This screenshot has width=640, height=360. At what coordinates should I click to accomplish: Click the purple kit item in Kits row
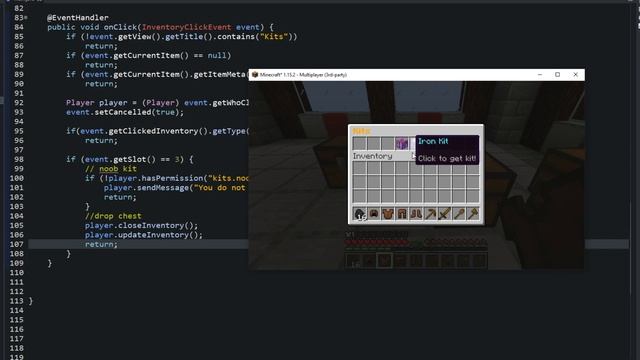pyautogui.click(x=402, y=143)
